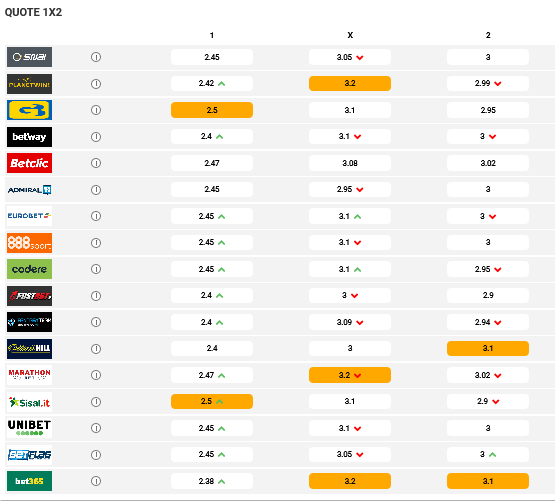The height and width of the screenshot is (501, 555).
Task: Show info for the Codere row
Action: 96,269
